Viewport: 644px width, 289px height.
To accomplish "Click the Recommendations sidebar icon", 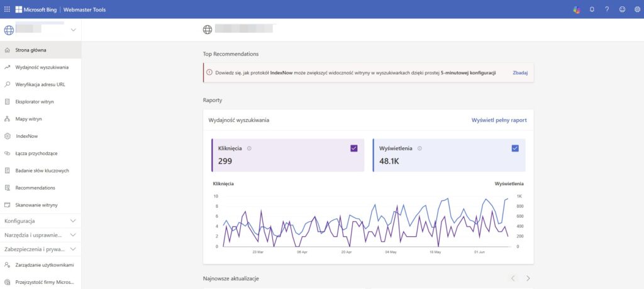I will click(7, 188).
